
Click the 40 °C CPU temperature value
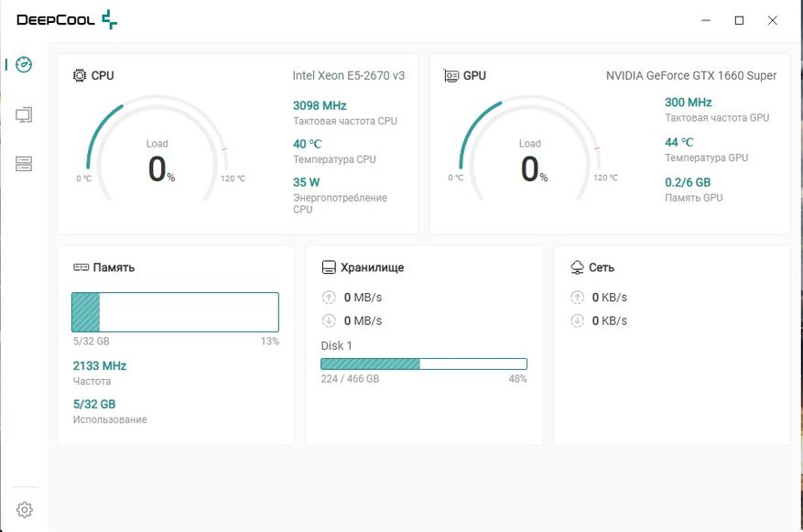point(308,144)
